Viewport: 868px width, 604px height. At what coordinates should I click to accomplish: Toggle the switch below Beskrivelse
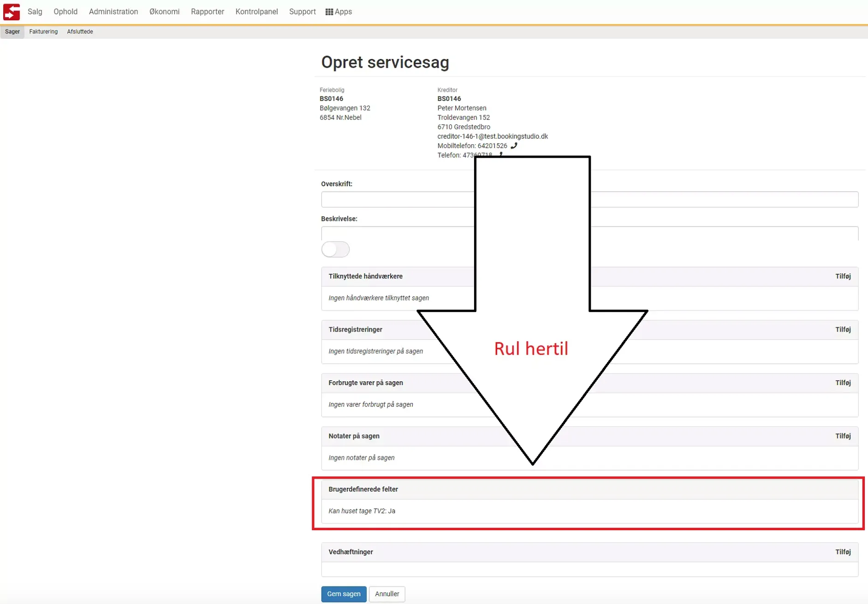pyautogui.click(x=335, y=249)
